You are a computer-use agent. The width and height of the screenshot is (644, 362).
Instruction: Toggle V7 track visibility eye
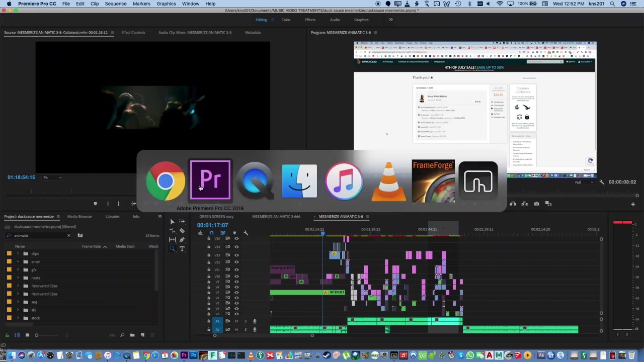[236, 293]
